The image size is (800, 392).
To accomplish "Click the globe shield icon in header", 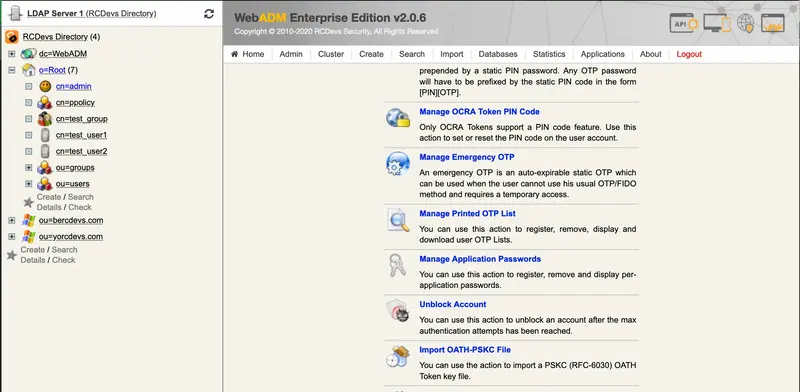I will [x=745, y=23].
